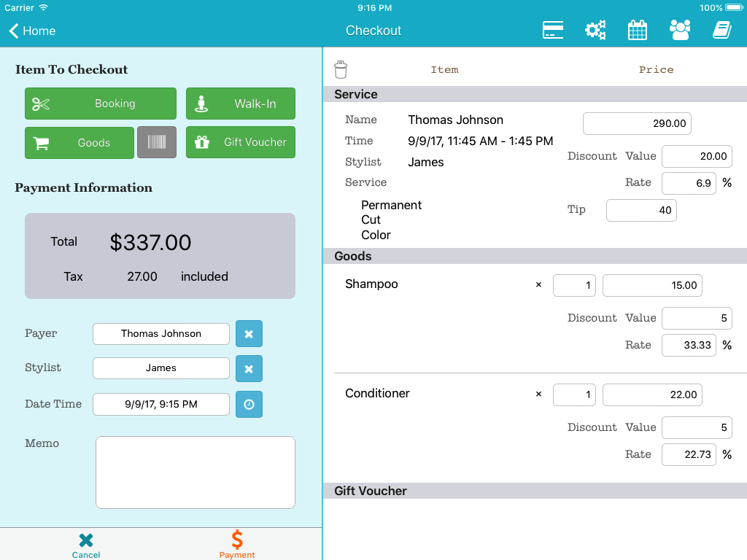Open settings gears icon in top bar
The height and width of the screenshot is (560, 747).
(x=595, y=30)
